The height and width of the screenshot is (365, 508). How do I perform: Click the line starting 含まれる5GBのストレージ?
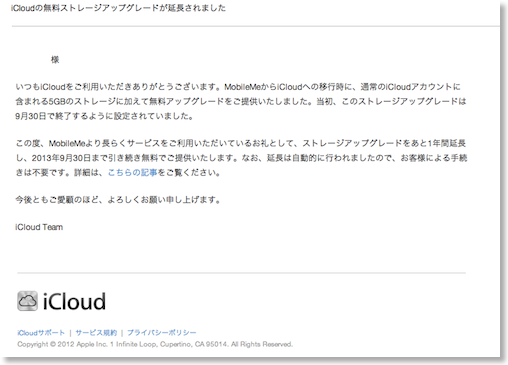pyautogui.click(x=241, y=101)
